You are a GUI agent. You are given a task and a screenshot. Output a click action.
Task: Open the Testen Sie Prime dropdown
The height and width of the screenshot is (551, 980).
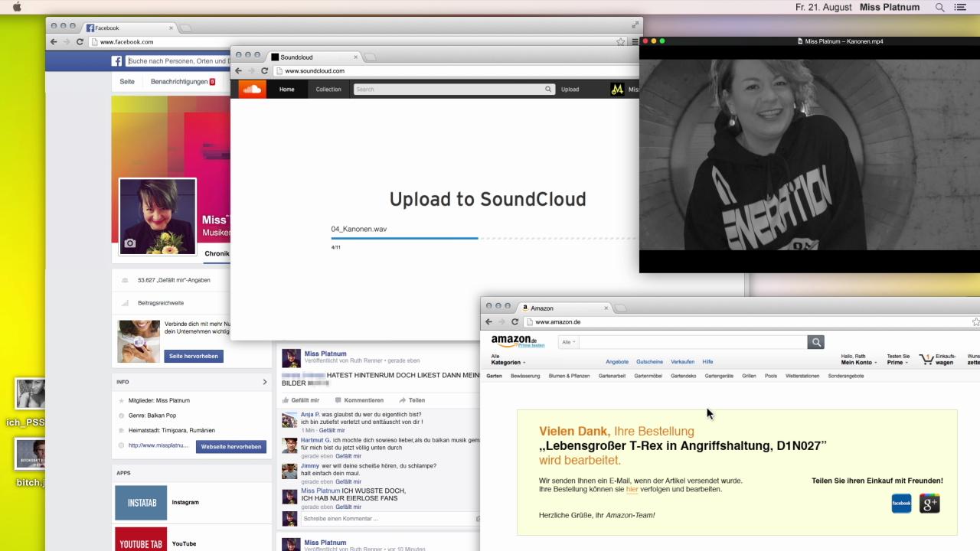[x=898, y=359]
